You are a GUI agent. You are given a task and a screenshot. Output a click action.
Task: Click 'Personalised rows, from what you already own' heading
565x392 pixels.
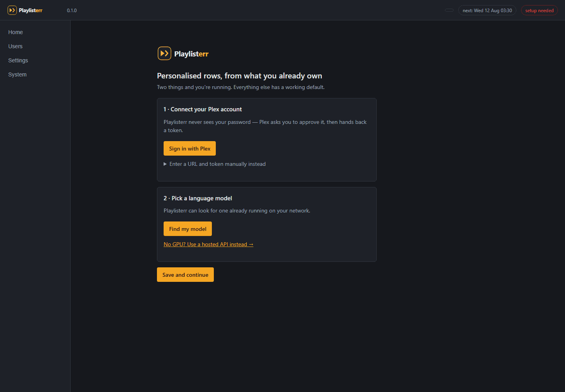pos(239,76)
